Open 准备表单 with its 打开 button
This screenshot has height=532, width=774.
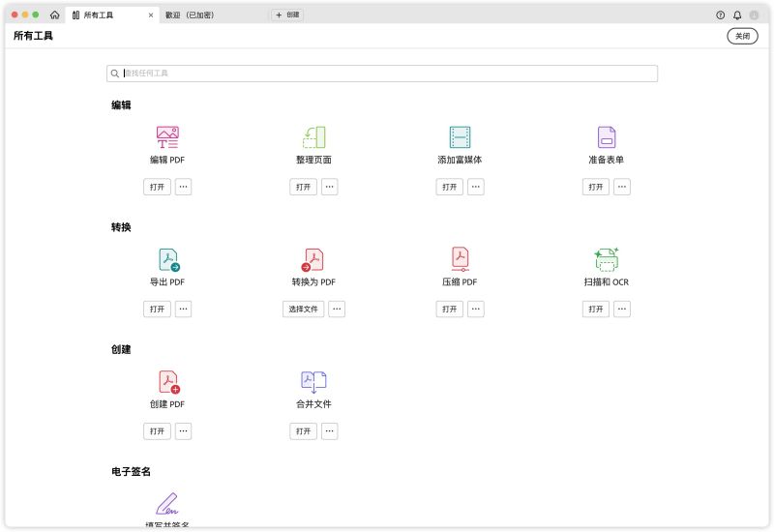click(x=596, y=187)
